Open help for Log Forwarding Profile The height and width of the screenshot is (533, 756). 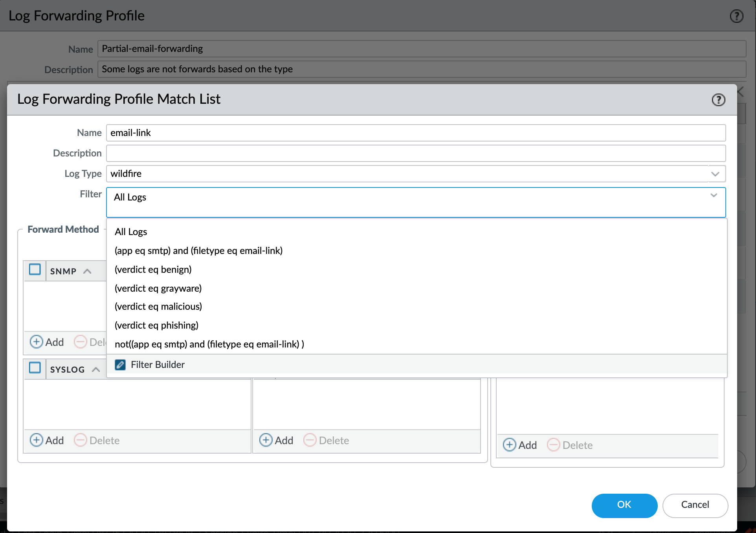click(x=737, y=16)
